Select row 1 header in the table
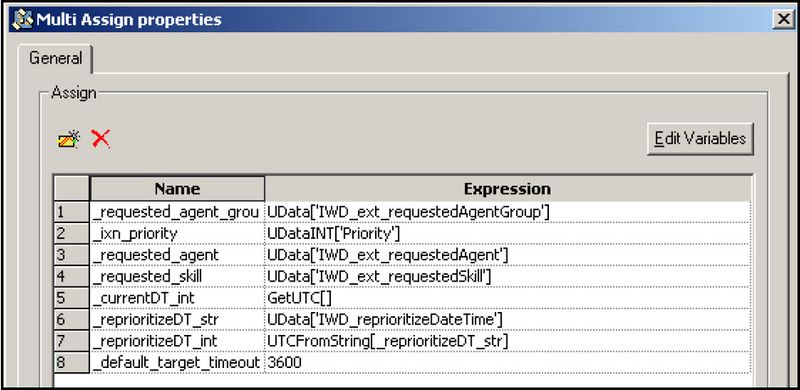This screenshot has width=800, height=390. coord(71,212)
